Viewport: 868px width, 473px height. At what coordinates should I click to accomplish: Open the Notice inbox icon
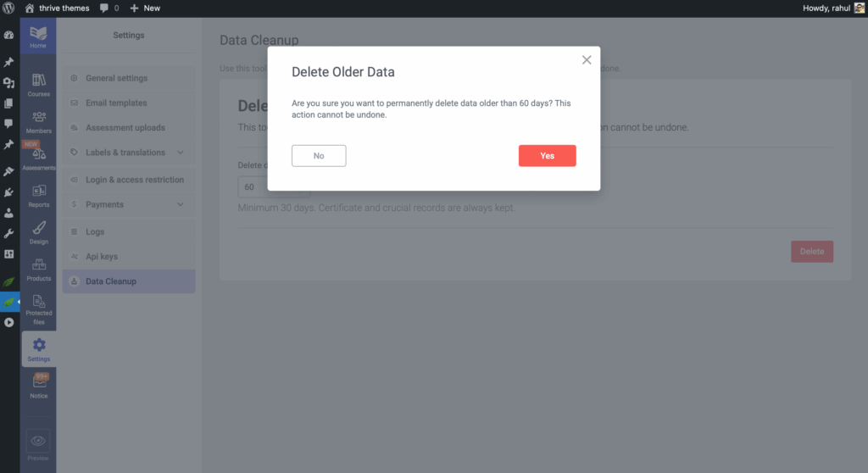(39, 385)
